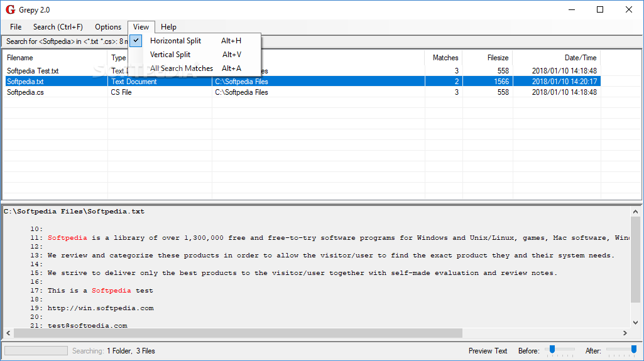Select the Softpedia.txt file row
The width and height of the screenshot is (644, 361).
coord(302,82)
